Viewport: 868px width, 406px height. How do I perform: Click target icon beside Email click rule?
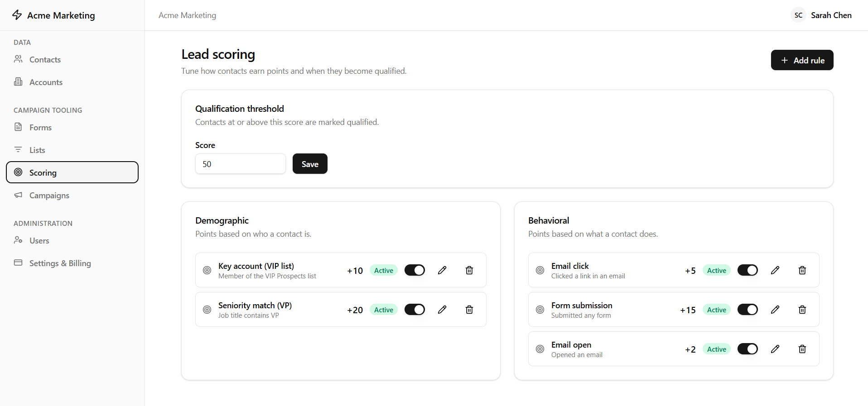pyautogui.click(x=540, y=270)
